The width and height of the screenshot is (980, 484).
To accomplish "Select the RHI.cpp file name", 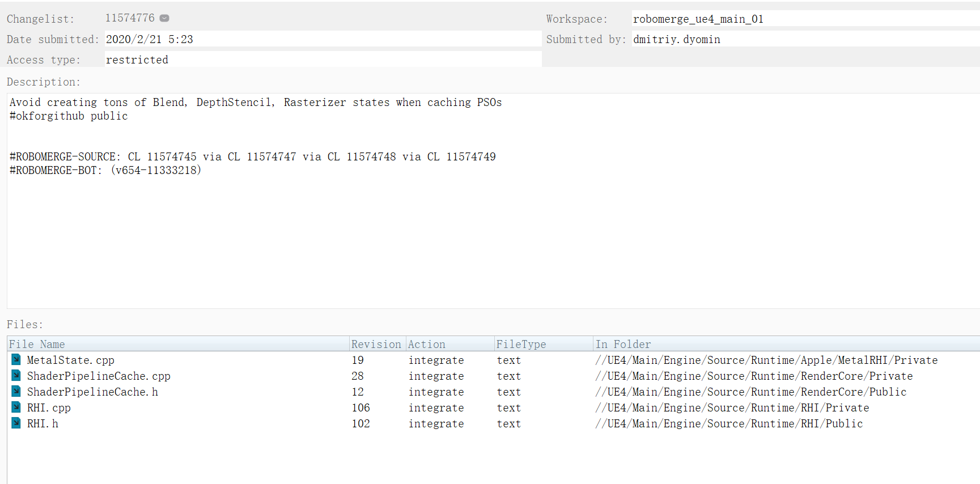I will tap(49, 407).
